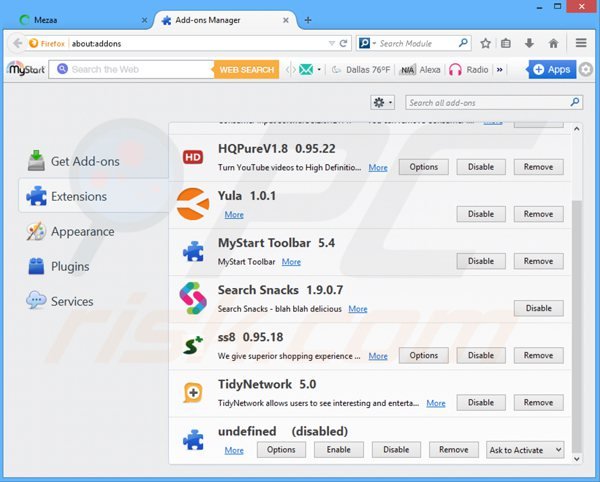Open MyStart toolbar settings gear

[585, 70]
